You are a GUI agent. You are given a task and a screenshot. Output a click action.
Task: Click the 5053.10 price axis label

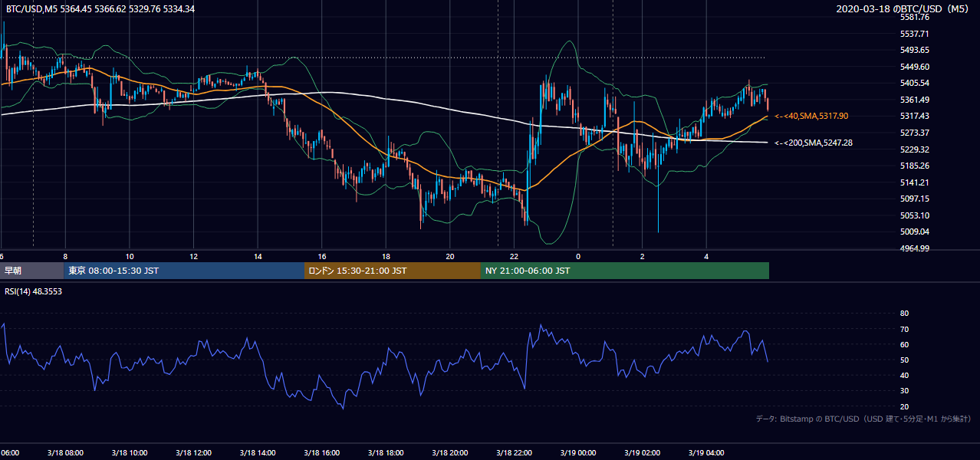click(915, 215)
